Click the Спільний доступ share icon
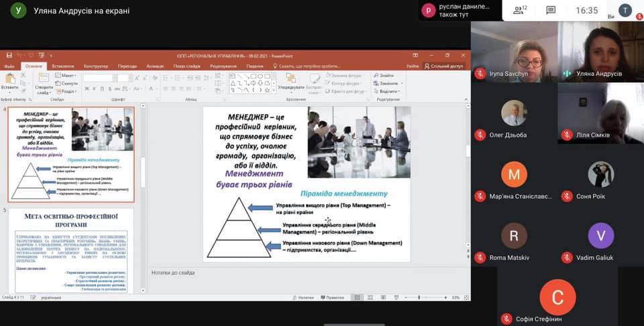 (x=443, y=66)
